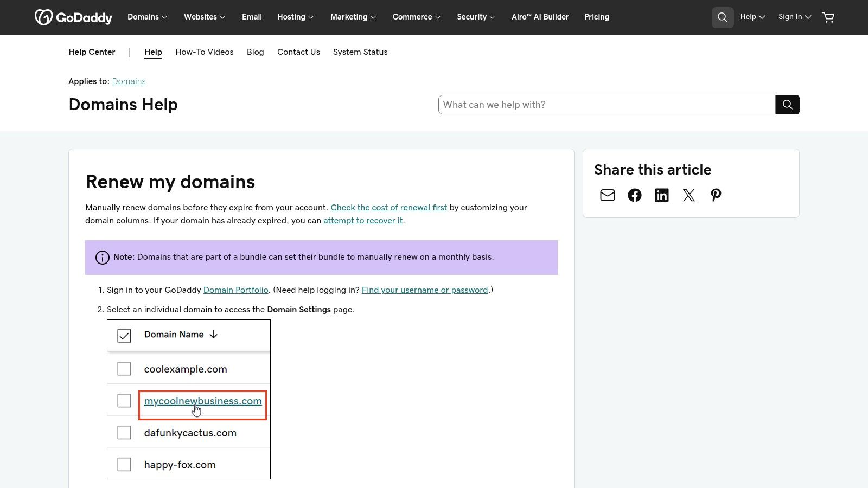Open the navigation search icon
Viewport: 868px width, 488px height.
tap(722, 17)
